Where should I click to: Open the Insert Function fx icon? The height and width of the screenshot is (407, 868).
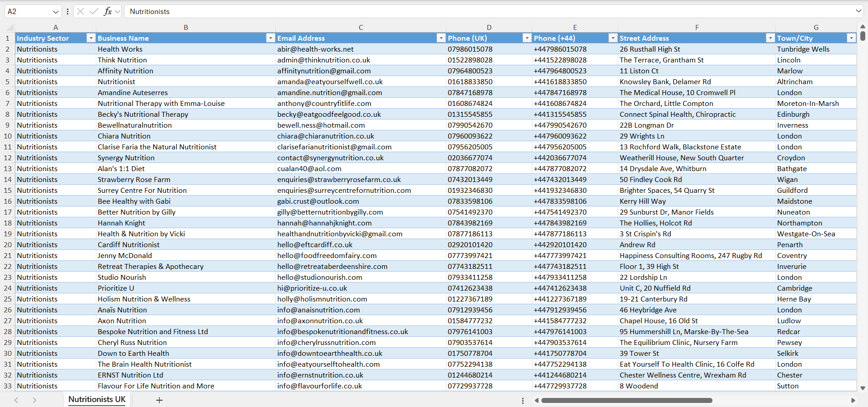pos(108,11)
